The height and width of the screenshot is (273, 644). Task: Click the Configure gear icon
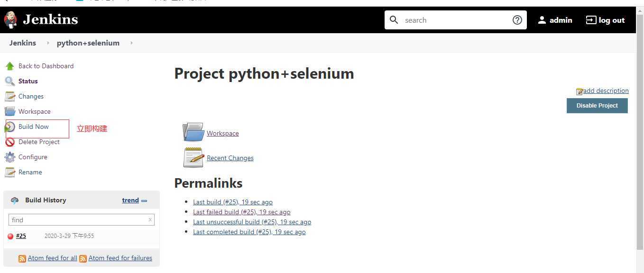[9, 157]
